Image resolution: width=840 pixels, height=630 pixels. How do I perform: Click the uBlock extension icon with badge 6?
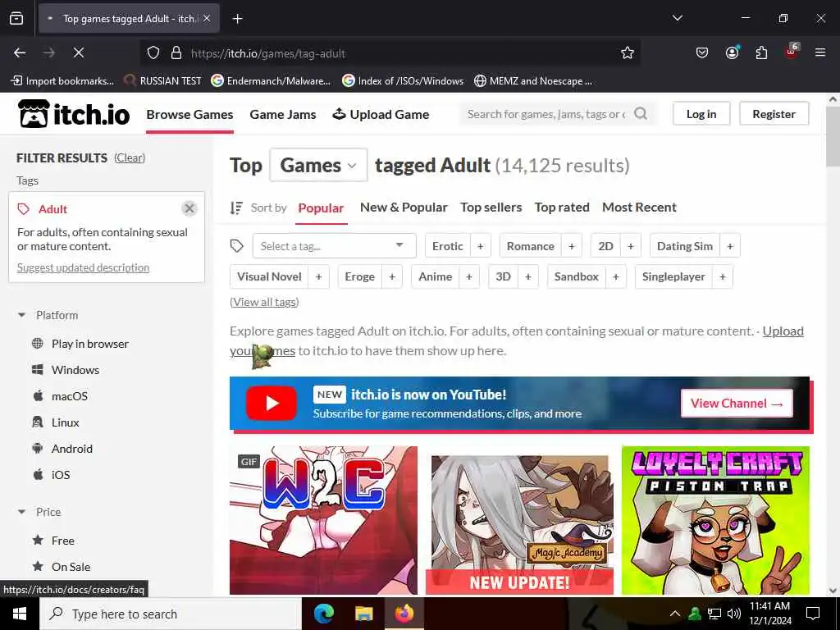point(792,52)
